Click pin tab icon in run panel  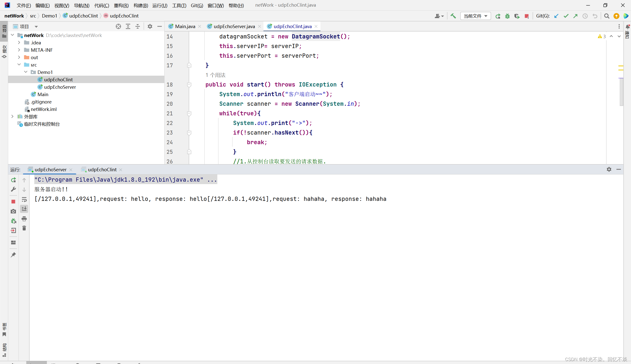coord(13,255)
